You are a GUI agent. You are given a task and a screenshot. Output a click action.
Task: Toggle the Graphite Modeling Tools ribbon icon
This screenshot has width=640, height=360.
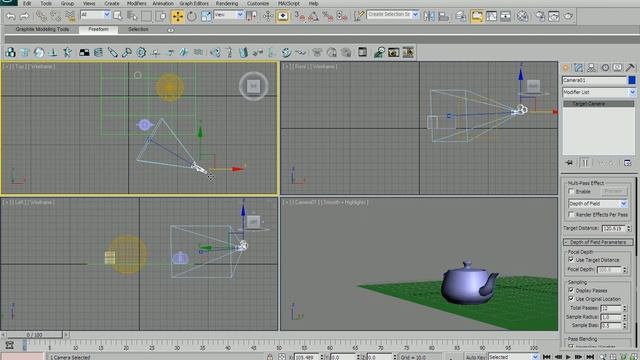tap(476, 16)
